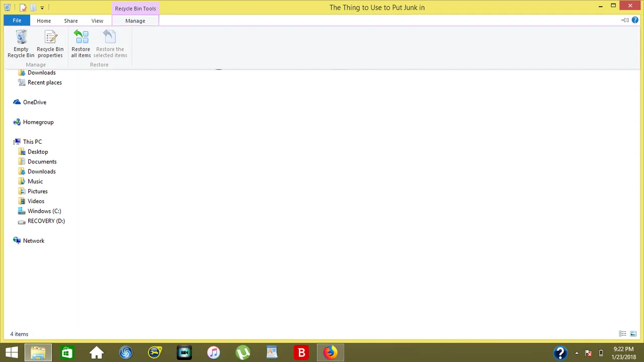Switch to the View ribbon tab
The width and height of the screenshot is (644, 362).
97,21
